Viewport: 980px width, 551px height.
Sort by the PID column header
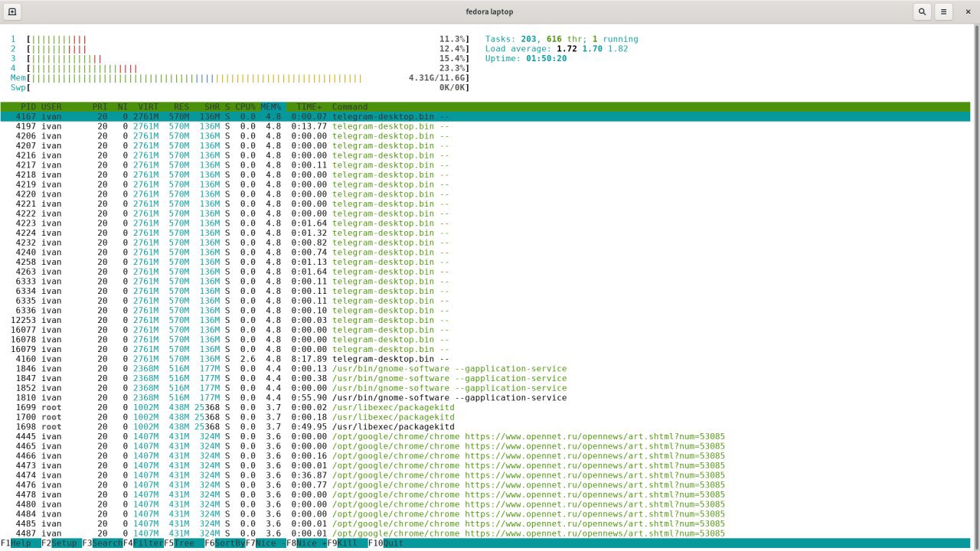(x=28, y=107)
